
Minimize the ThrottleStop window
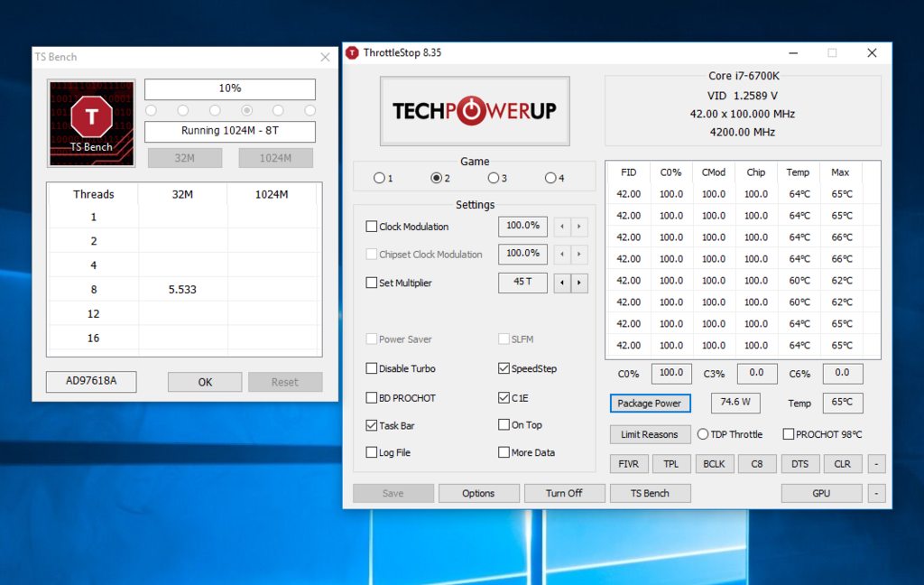793,53
